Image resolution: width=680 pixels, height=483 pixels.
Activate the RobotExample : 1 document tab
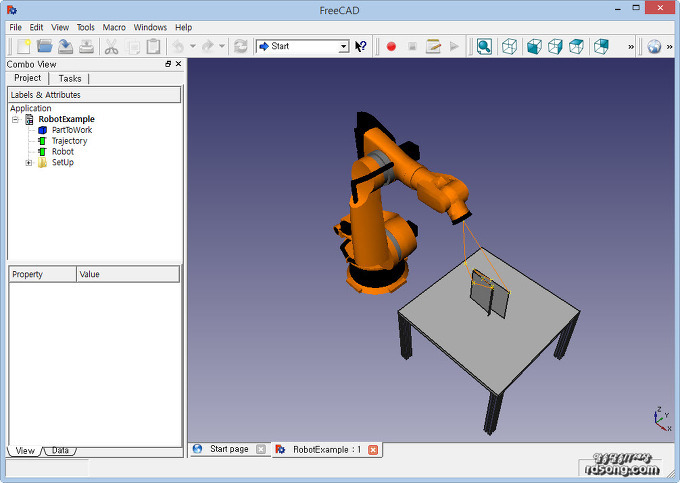pyautogui.click(x=327, y=450)
